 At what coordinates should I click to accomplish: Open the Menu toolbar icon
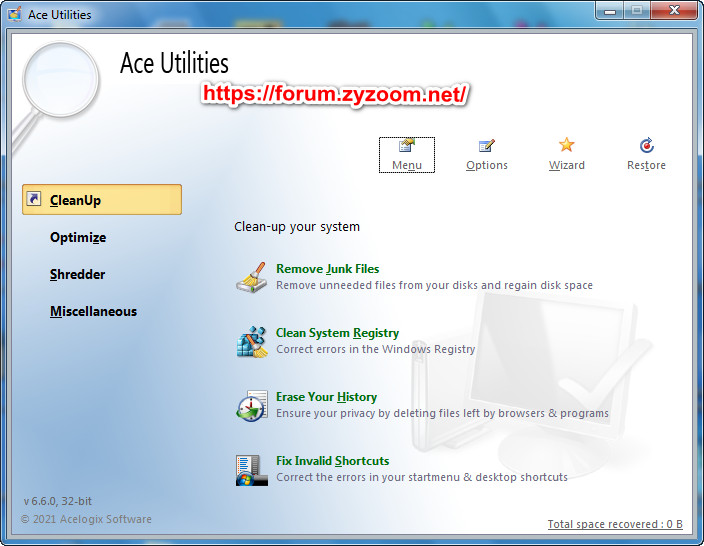pyautogui.click(x=407, y=146)
